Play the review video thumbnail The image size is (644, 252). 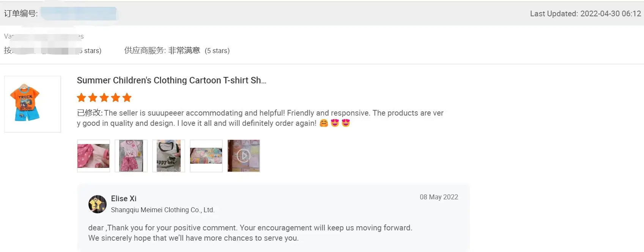[244, 156]
